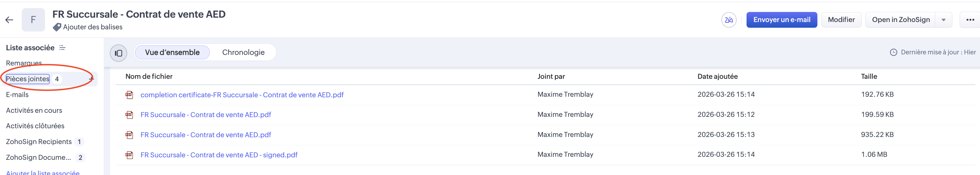Click the tag icon beside Ajouter des balises
Viewport: 980px width, 175px height.
57,27
